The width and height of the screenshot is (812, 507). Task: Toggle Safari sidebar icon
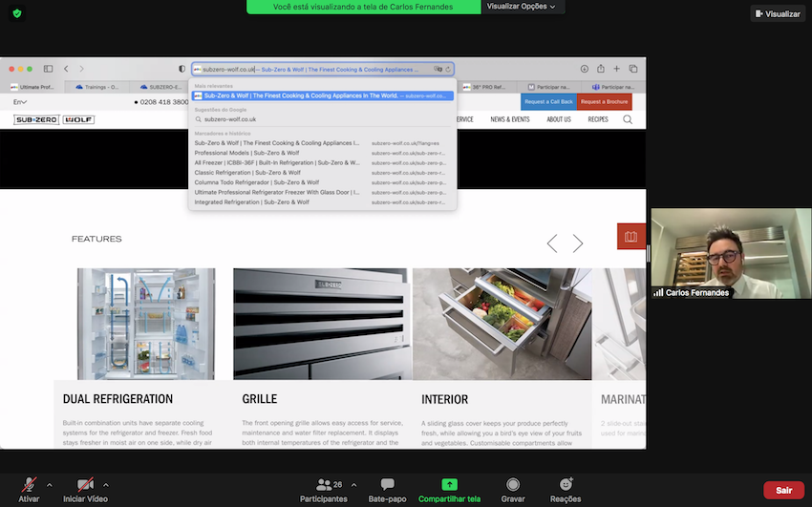coord(48,69)
